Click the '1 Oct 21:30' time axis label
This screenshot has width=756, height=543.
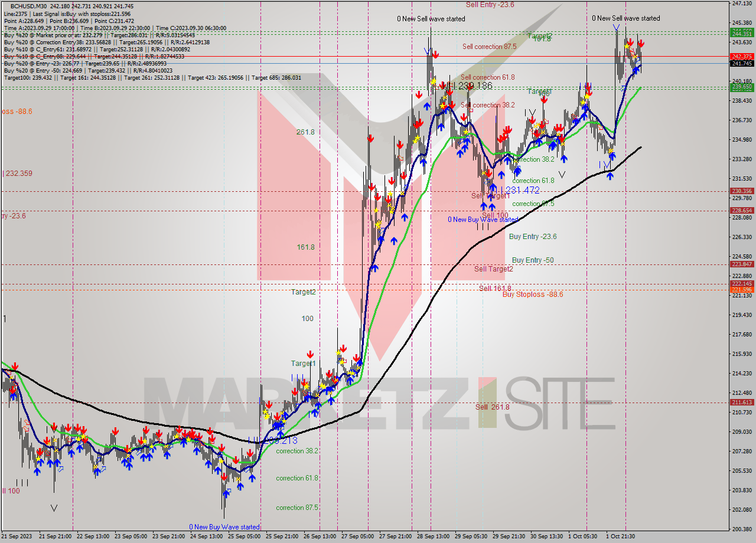coord(620,537)
